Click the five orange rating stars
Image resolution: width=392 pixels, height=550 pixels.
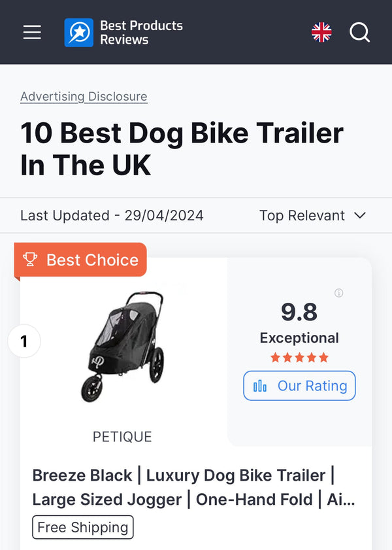pos(299,358)
